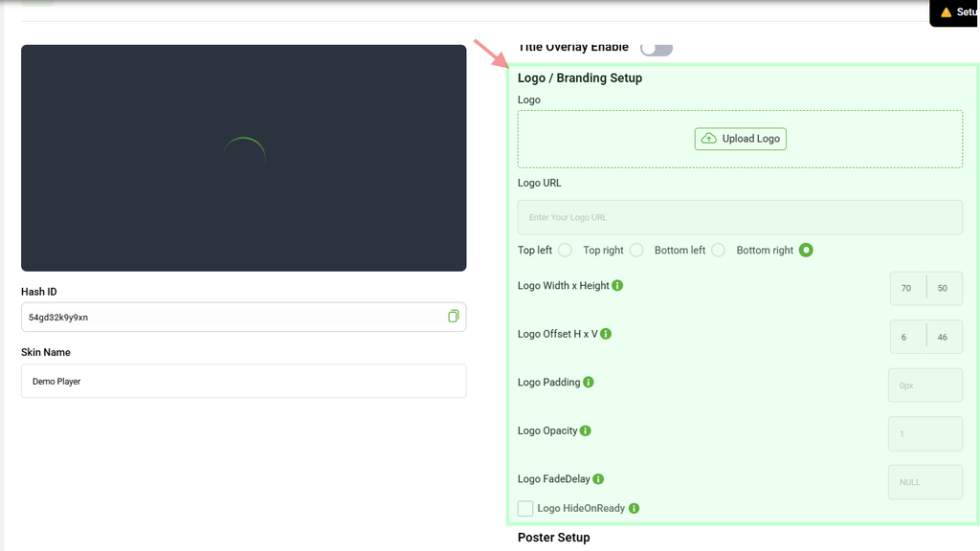This screenshot has height=551, width=980.
Task: Toggle the Title Overlay Enable switch
Action: pos(657,48)
